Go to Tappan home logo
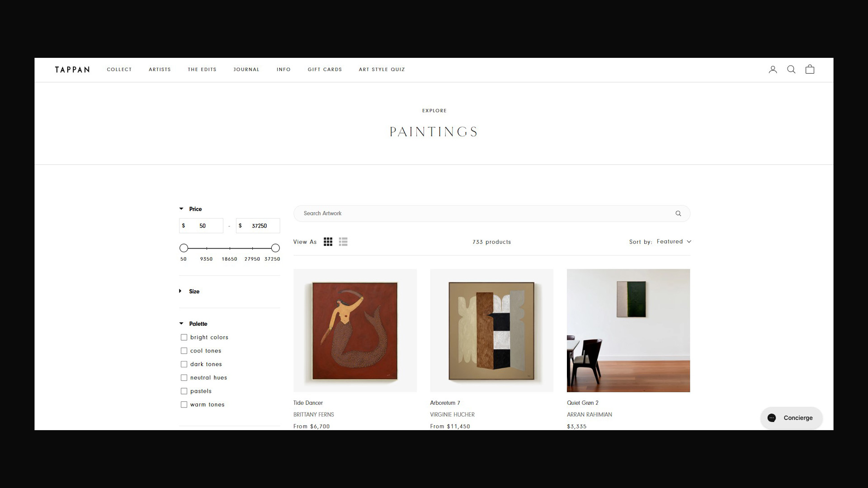 tap(72, 70)
